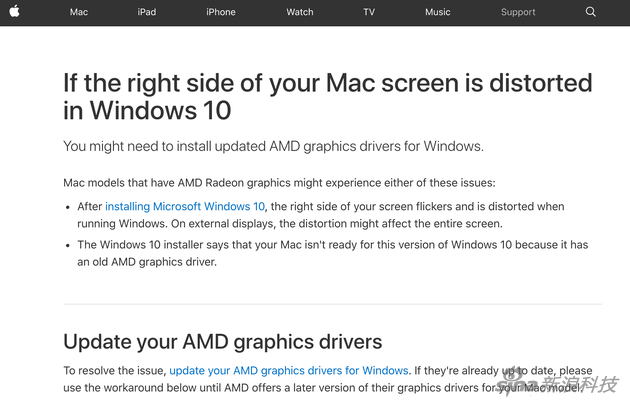Open the Music navigation item
Viewport: 630px width, 406px height.
438,12
